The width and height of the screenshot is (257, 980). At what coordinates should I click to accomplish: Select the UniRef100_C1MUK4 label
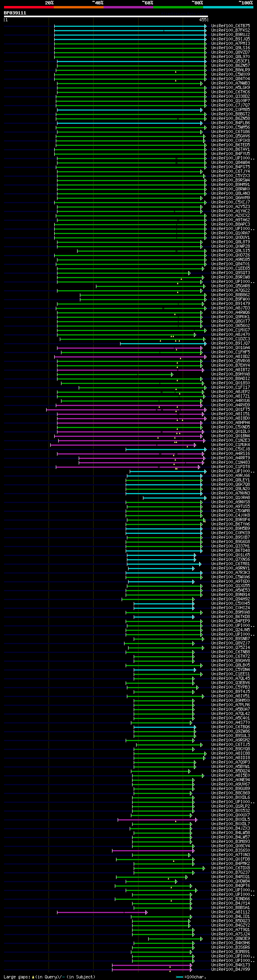[230, 445]
